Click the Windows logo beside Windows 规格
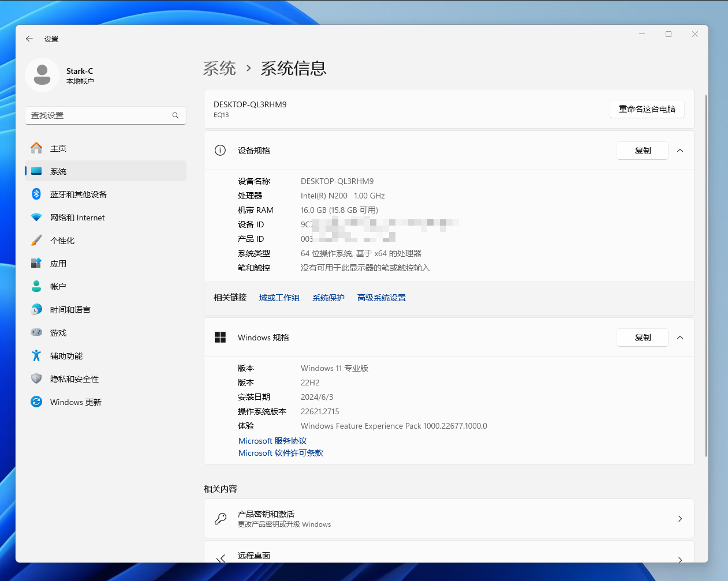728x581 pixels. [x=220, y=338]
